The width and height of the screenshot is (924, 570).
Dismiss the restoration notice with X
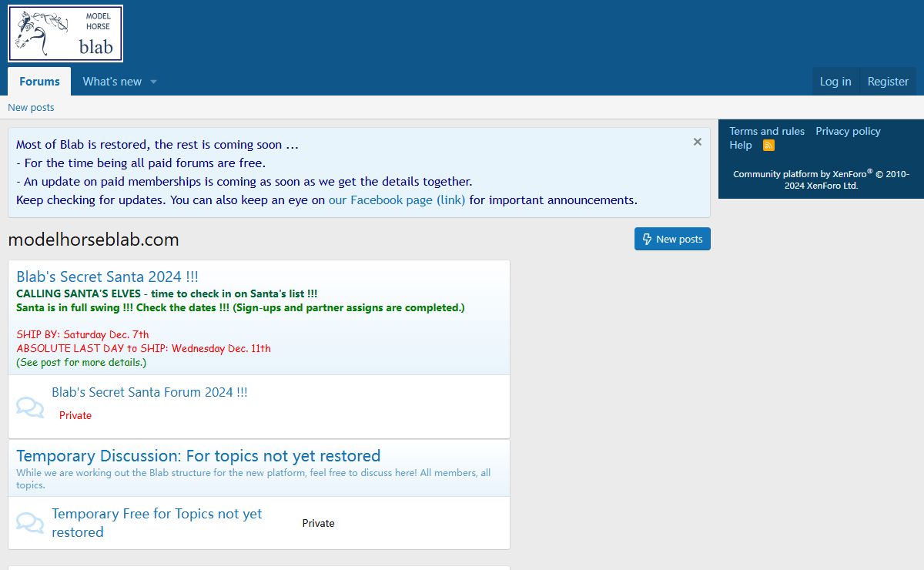(x=697, y=142)
